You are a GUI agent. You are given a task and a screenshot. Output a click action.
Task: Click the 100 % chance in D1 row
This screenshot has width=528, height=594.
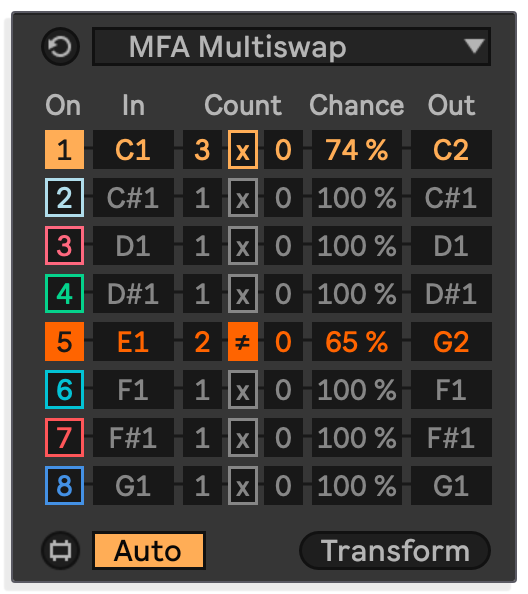tap(357, 245)
